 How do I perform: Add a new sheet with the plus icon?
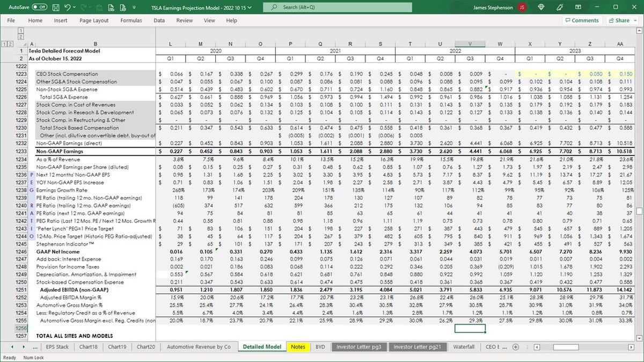516,347
